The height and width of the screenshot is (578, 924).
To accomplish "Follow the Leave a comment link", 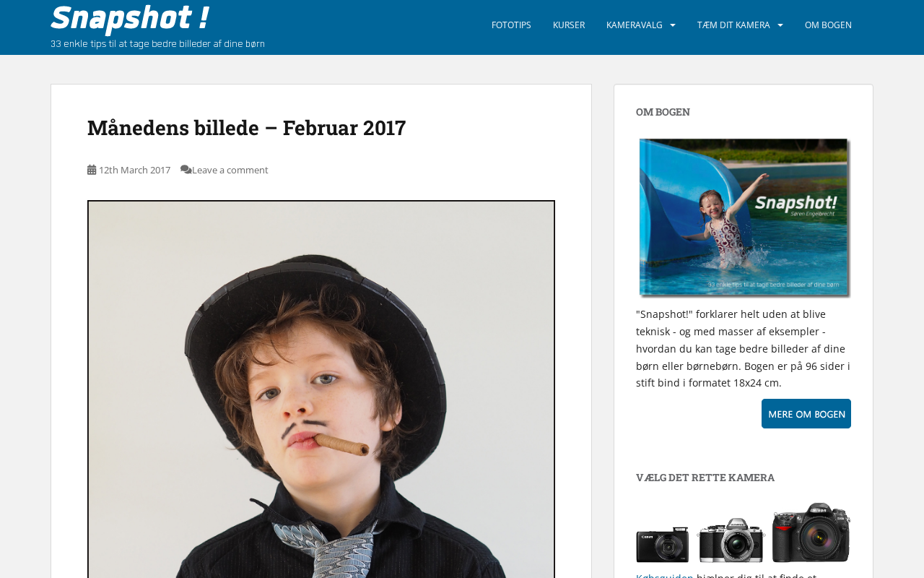I will tap(230, 170).
